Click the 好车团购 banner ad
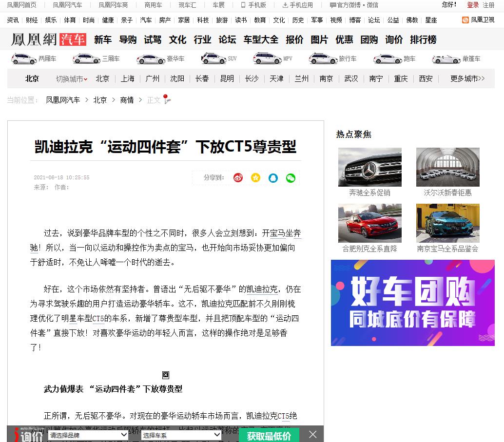 click(x=413, y=303)
